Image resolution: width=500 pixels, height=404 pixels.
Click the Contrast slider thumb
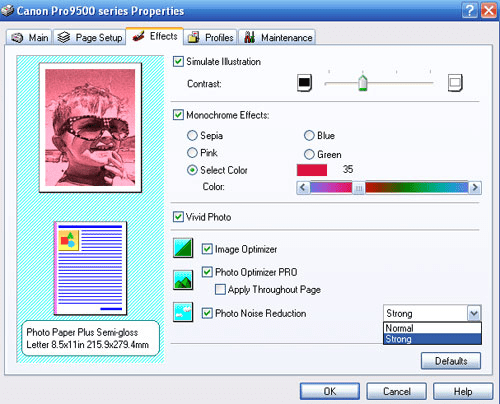tap(363, 83)
